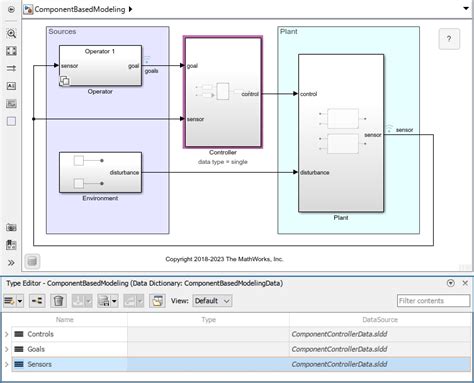This screenshot has width=474, height=383.
Task: Click the logging badge on the goals signal
Action: pyautogui.click(x=147, y=60)
